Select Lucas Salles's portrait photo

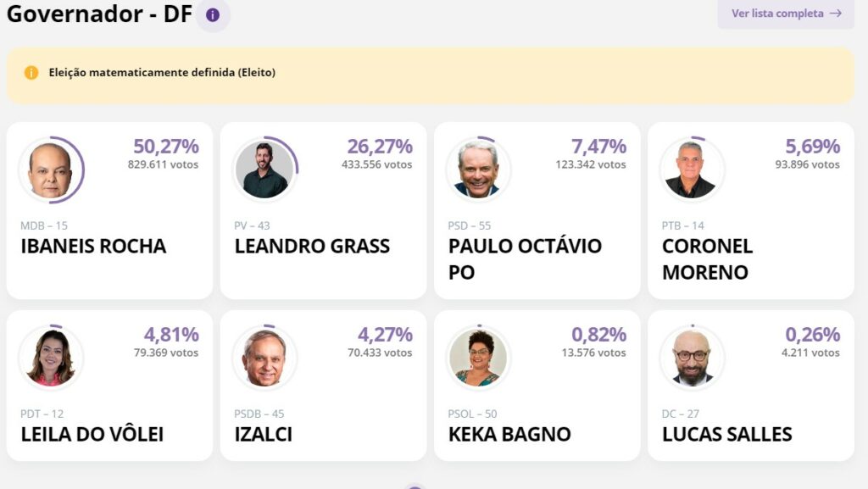692,358
